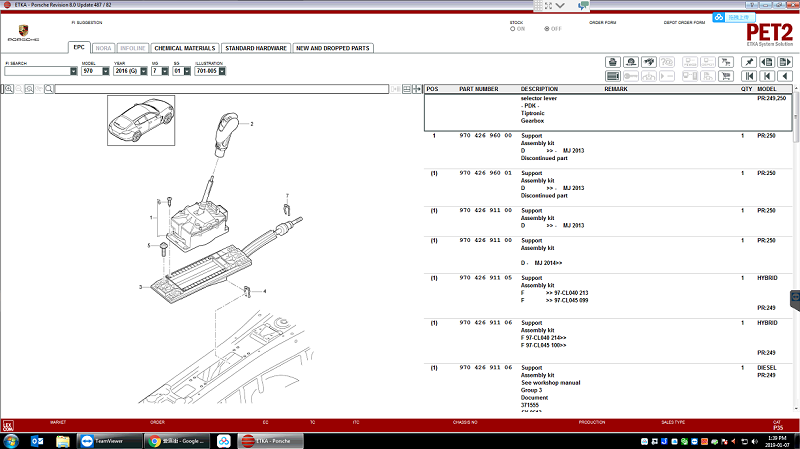Viewport: 800px width, 449px height.
Task: Click the chat bubble icon in title bar
Action: 583,5
